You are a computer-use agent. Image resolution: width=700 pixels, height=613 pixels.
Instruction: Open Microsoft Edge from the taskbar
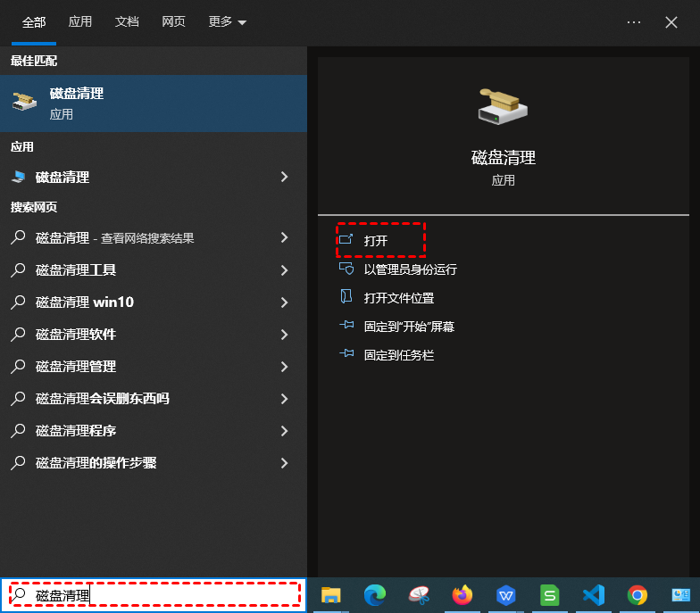point(375,595)
